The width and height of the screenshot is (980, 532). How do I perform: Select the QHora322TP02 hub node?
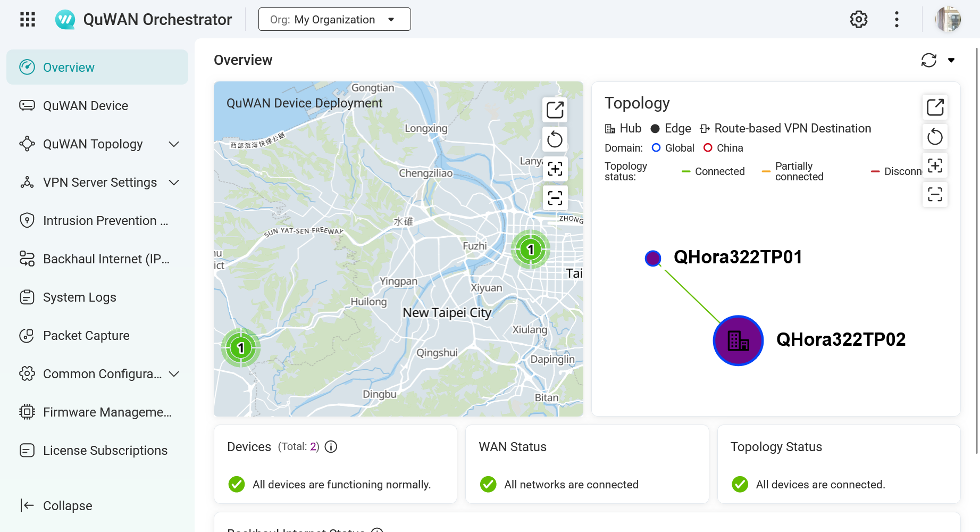738,340
